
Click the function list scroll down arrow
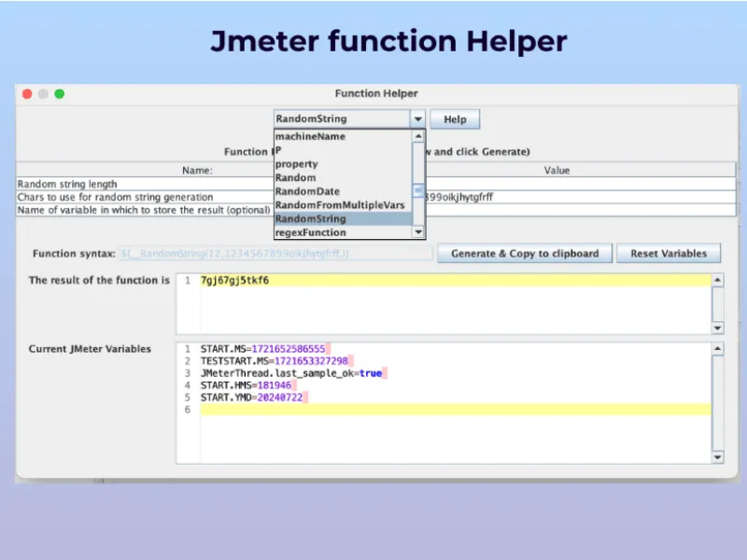click(418, 231)
